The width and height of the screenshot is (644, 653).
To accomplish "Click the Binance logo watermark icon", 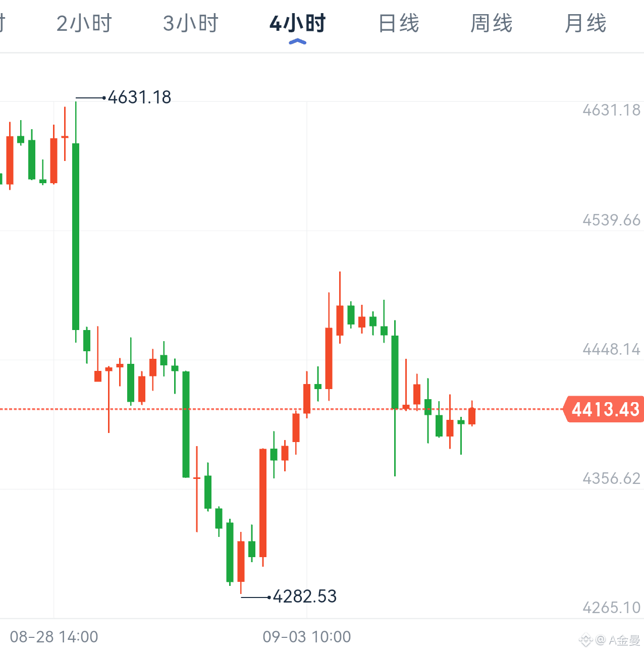I will pos(585,640).
